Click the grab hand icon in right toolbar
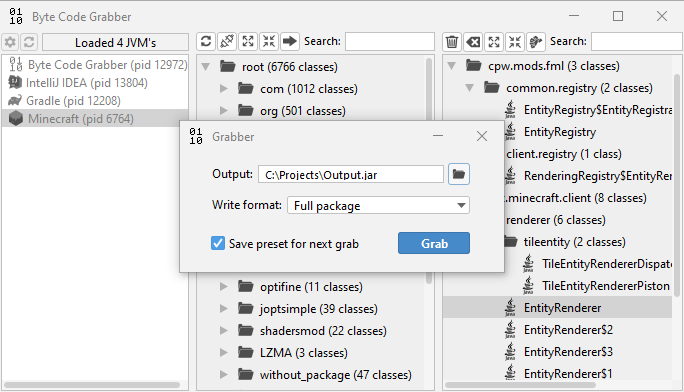 (x=536, y=41)
